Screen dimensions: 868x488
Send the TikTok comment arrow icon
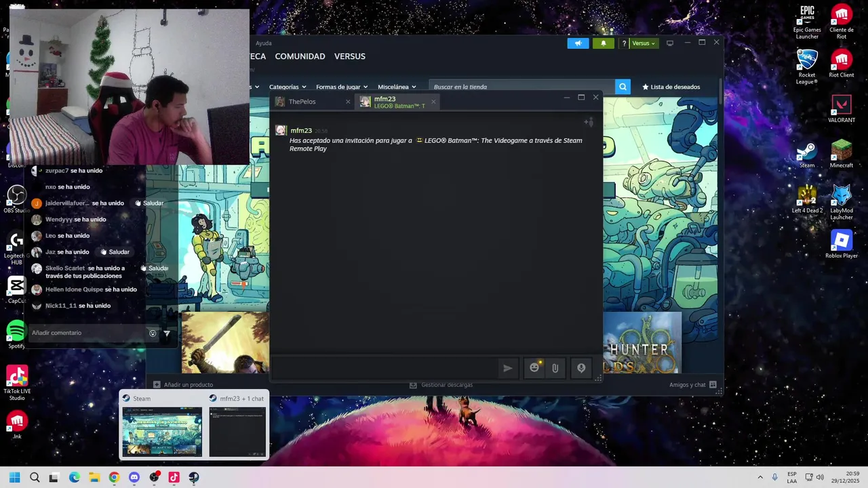coord(167,333)
